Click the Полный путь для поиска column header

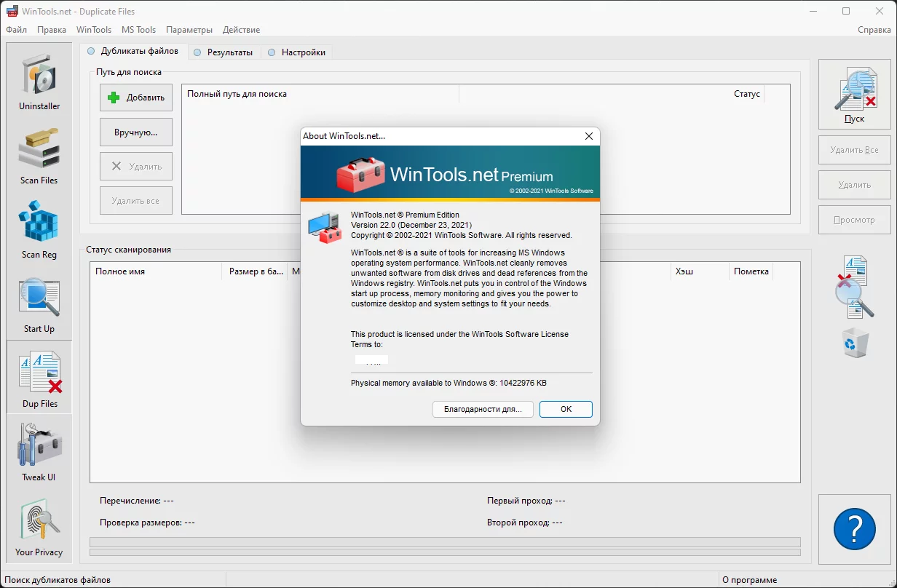320,94
